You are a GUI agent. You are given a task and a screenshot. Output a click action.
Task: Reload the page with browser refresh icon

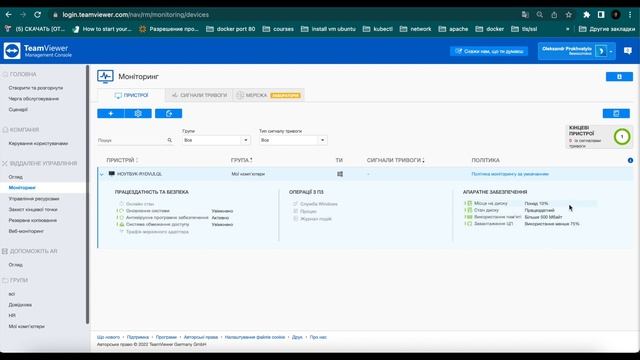(38, 15)
